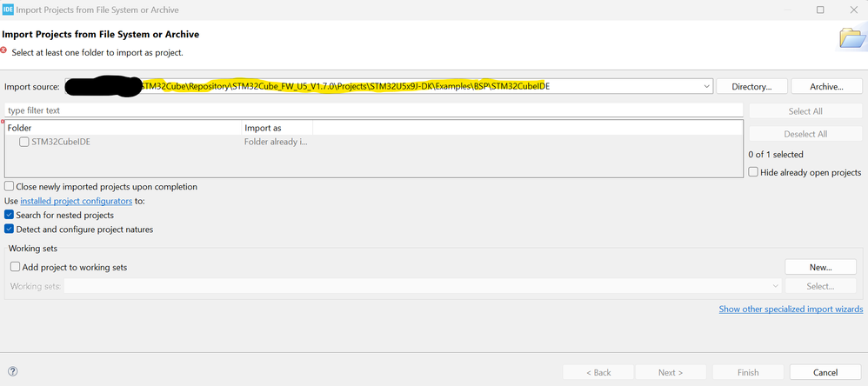Click the < Back button
The width and height of the screenshot is (868, 386).
pos(598,372)
